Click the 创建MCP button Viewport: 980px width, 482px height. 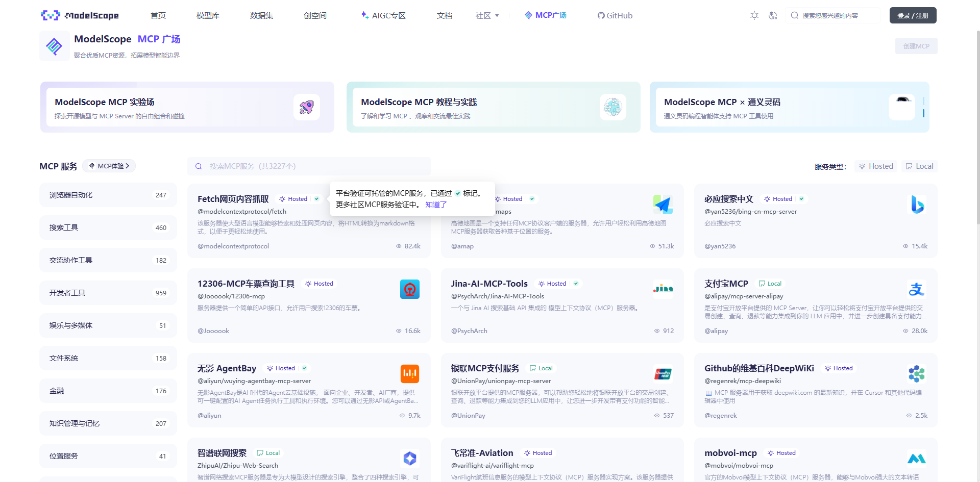916,46
